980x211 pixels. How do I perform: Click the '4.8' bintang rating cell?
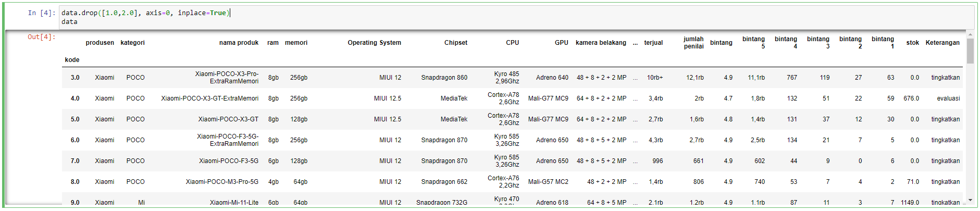[x=728, y=119]
